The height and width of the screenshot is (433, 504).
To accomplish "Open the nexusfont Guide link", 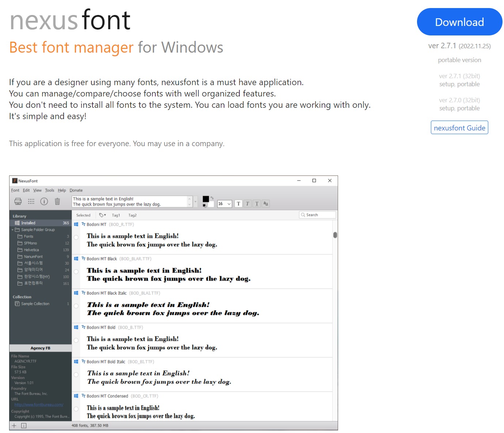I will click(459, 128).
